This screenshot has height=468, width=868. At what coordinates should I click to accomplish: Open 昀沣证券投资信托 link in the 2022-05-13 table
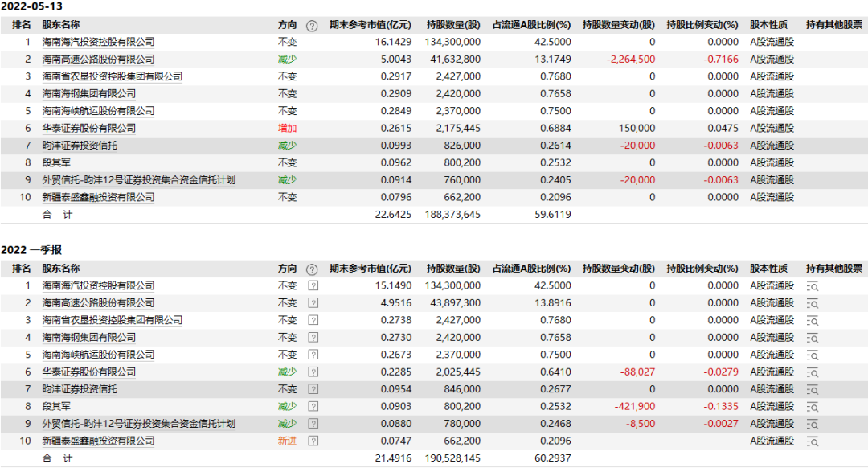(x=80, y=146)
